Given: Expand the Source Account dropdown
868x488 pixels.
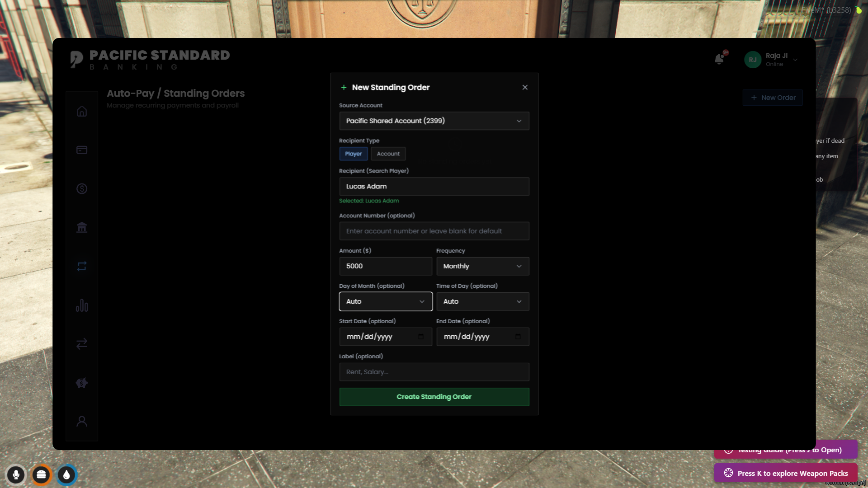Looking at the screenshot, I should click(x=434, y=121).
